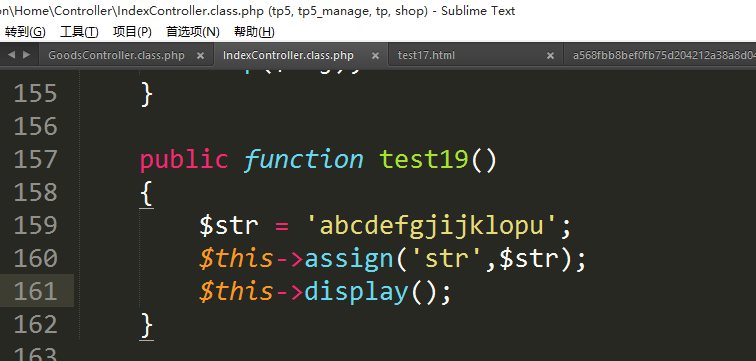
Task: Click the '$str' variable on line 159
Action: click(x=229, y=225)
